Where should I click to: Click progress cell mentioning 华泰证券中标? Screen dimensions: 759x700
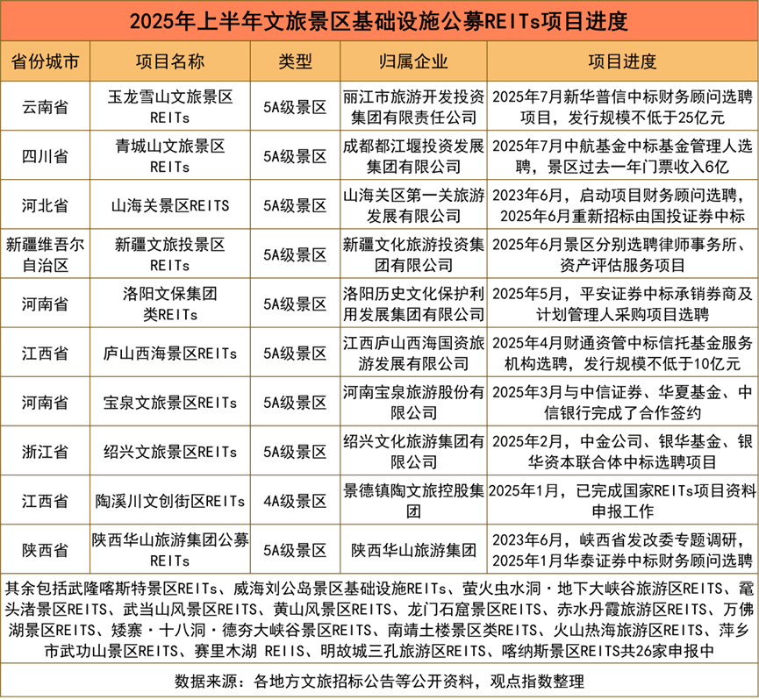click(x=622, y=550)
